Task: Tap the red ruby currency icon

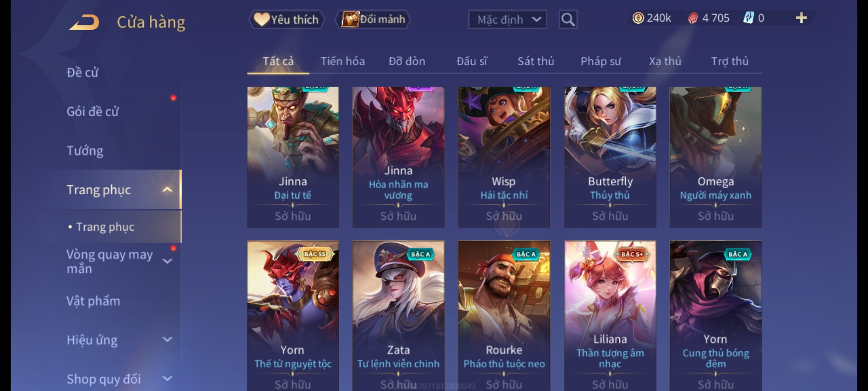Action: pyautogui.click(x=693, y=18)
